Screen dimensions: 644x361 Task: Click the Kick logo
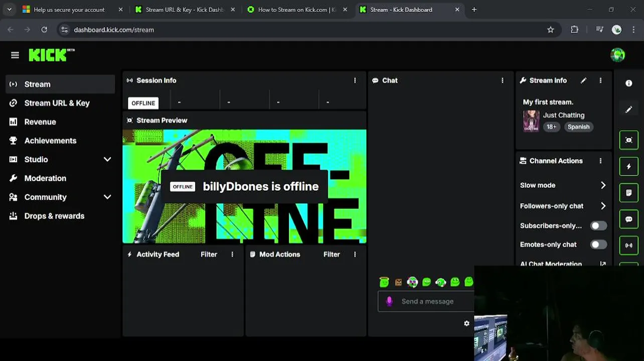(51, 55)
